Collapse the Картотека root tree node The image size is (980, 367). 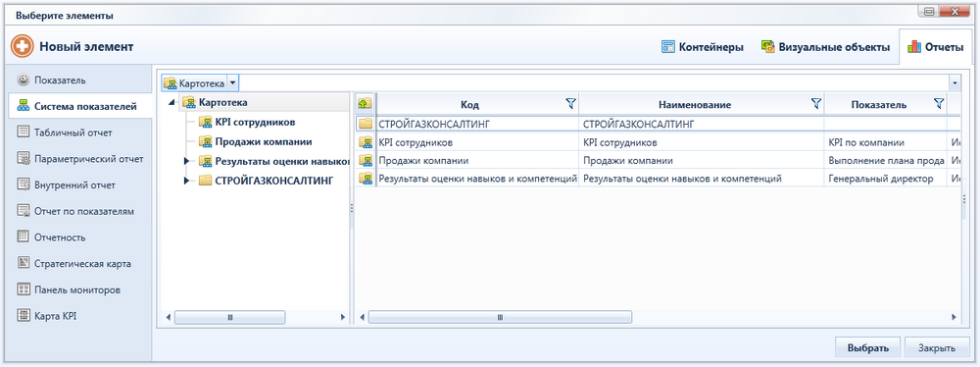pos(171,103)
